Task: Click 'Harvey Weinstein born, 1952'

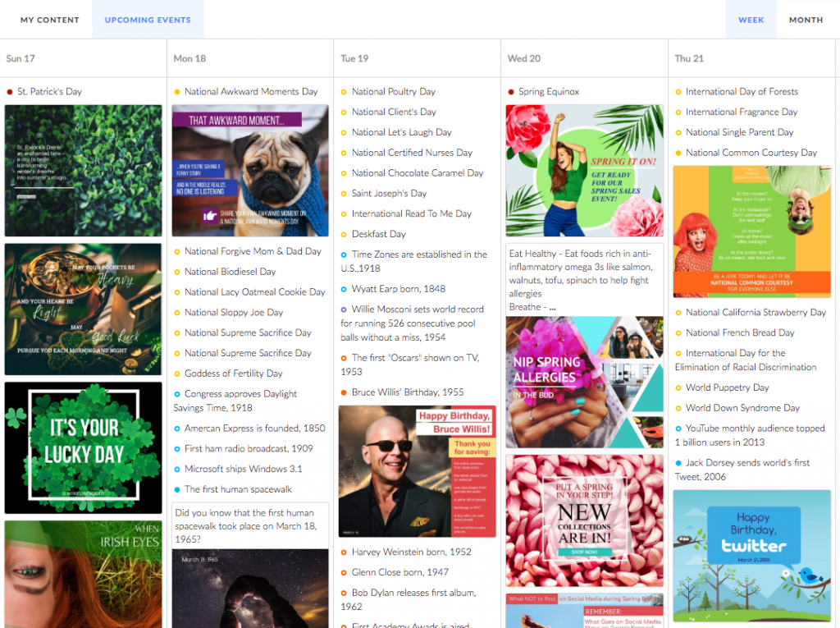Action: point(412,552)
